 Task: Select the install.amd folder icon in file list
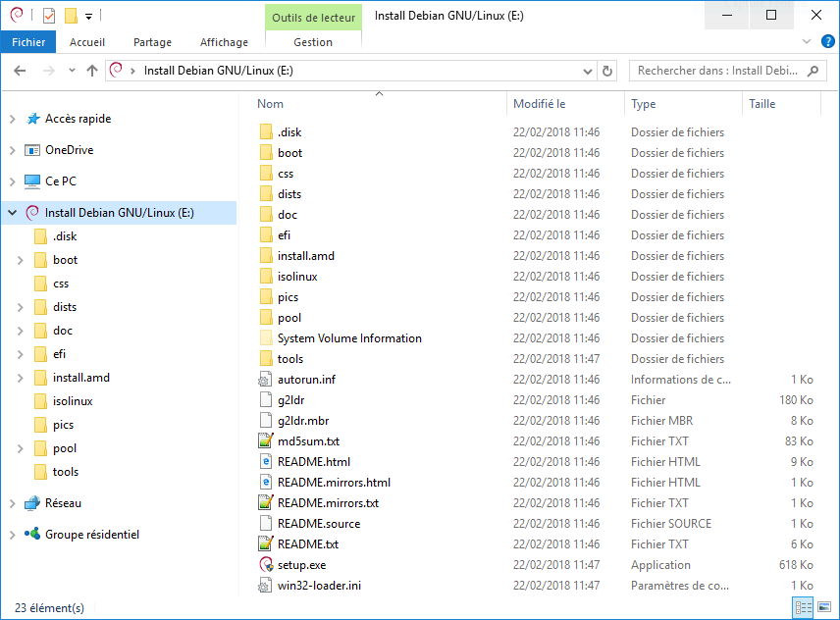tap(266, 256)
